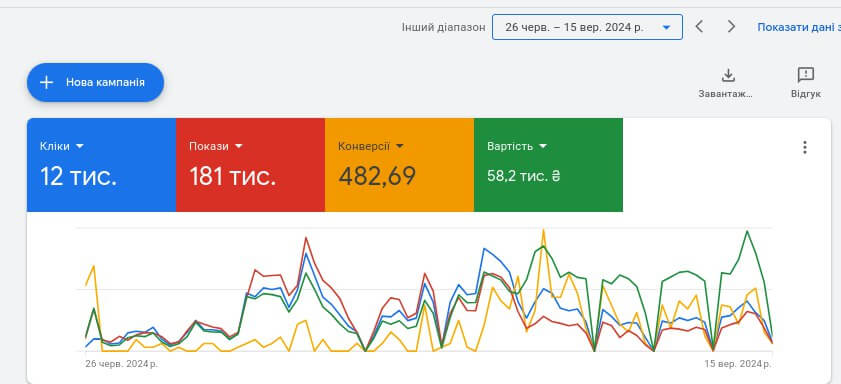Toggle the green Вартість 58,2 тис. card
Viewport: 841px width, 384px height.
pos(548,165)
